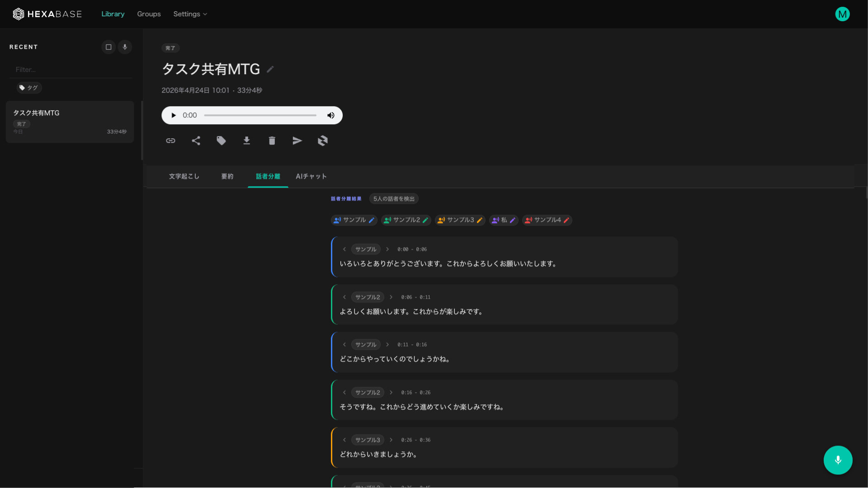Switch the first segment's speaker with the right chevron
The height and width of the screenshot is (488, 868).
387,249
